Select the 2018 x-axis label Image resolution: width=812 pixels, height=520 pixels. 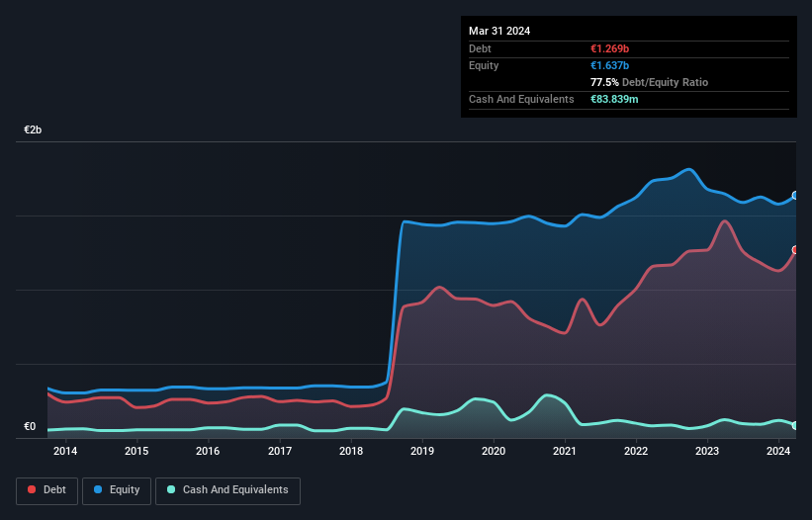pos(351,451)
